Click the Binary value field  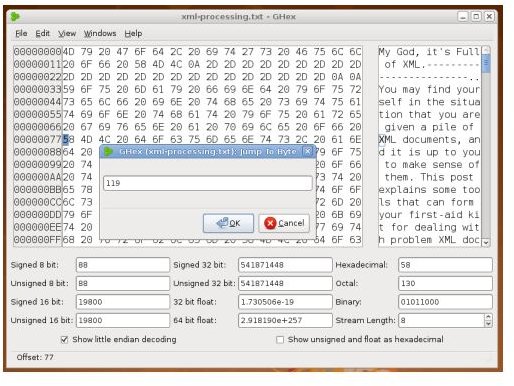[x=445, y=302]
